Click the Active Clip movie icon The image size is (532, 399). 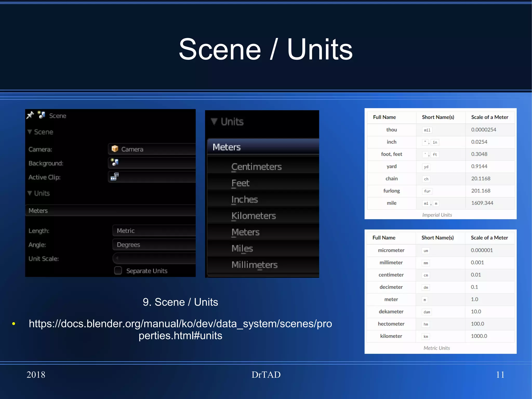115,176
